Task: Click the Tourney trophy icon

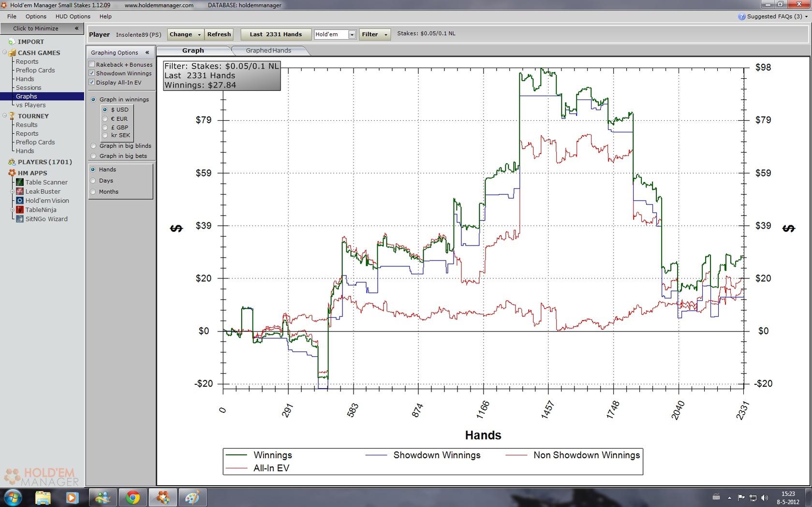Action: [12, 116]
